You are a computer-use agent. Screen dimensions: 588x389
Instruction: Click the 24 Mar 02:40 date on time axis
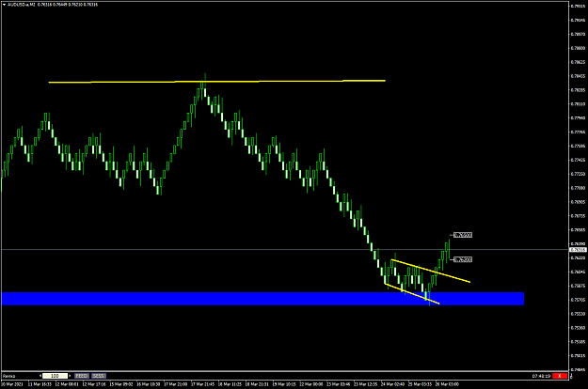(392, 384)
